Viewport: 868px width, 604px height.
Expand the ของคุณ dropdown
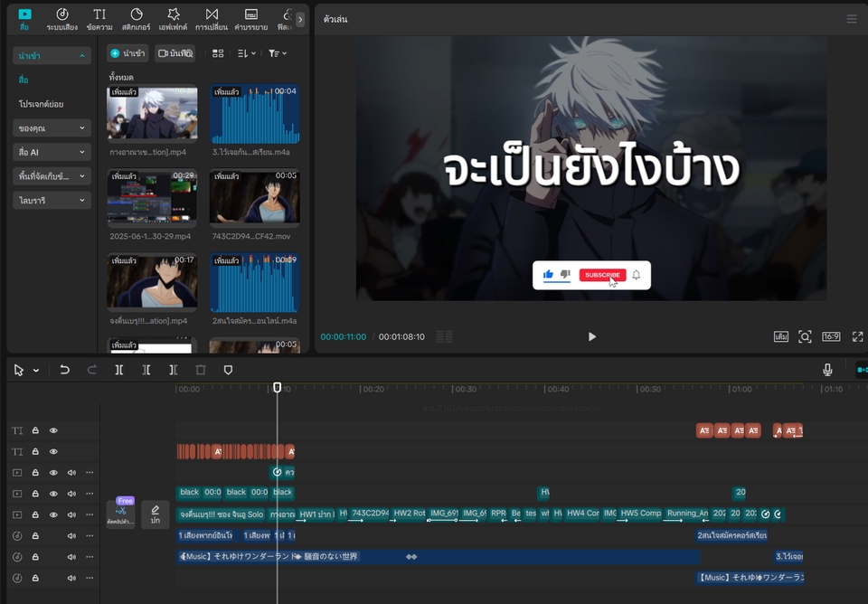[x=52, y=127]
